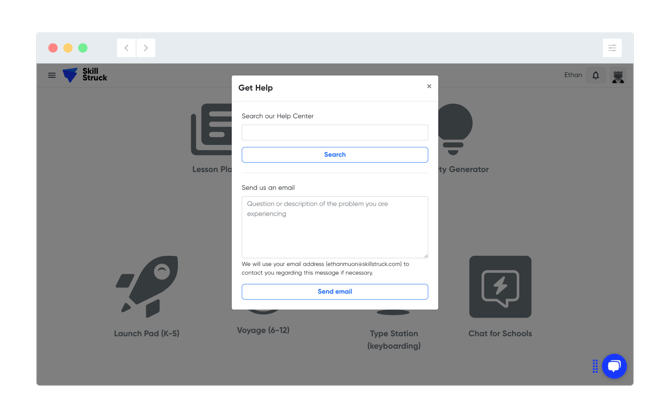Open the browser settings sliders icon

coord(612,48)
